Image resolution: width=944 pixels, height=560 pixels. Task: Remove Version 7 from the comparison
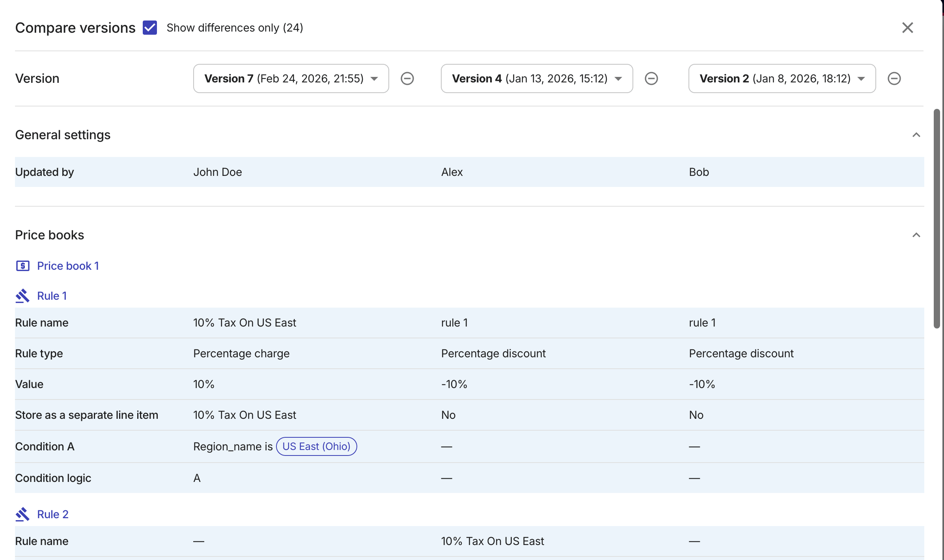[407, 78]
